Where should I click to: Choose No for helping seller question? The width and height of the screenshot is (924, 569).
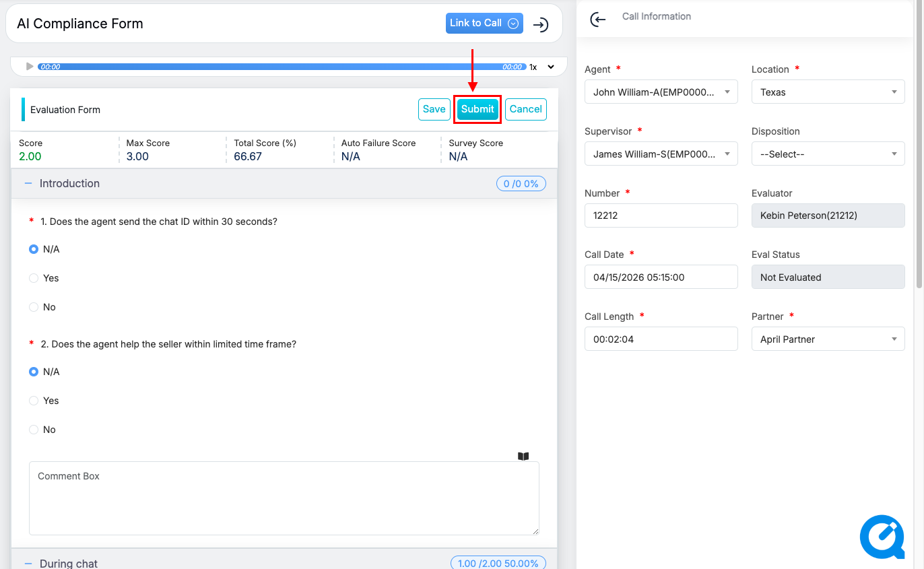point(34,430)
